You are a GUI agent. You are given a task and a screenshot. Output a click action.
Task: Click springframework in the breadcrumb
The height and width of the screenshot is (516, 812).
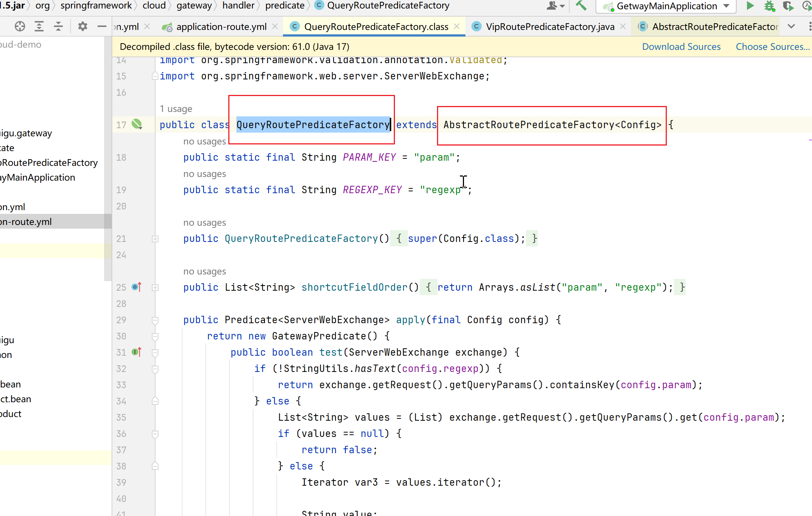click(x=96, y=6)
